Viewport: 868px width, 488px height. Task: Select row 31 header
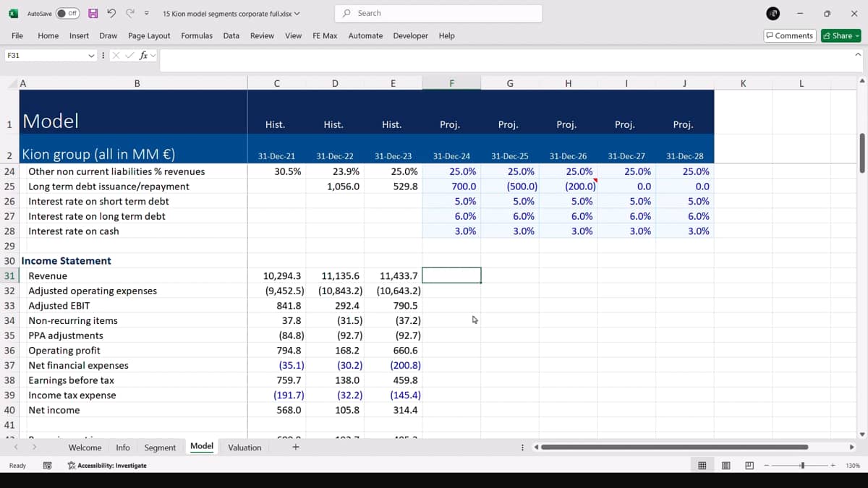(x=9, y=275)
